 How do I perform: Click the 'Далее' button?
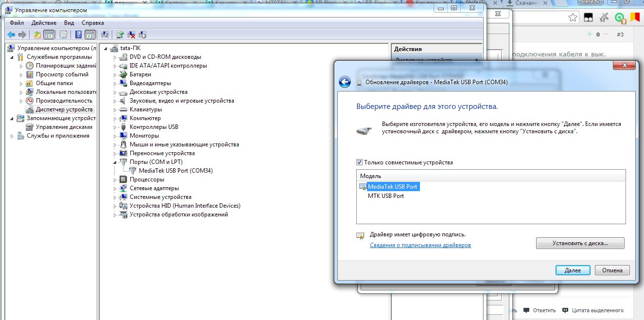tap(573, 270)
